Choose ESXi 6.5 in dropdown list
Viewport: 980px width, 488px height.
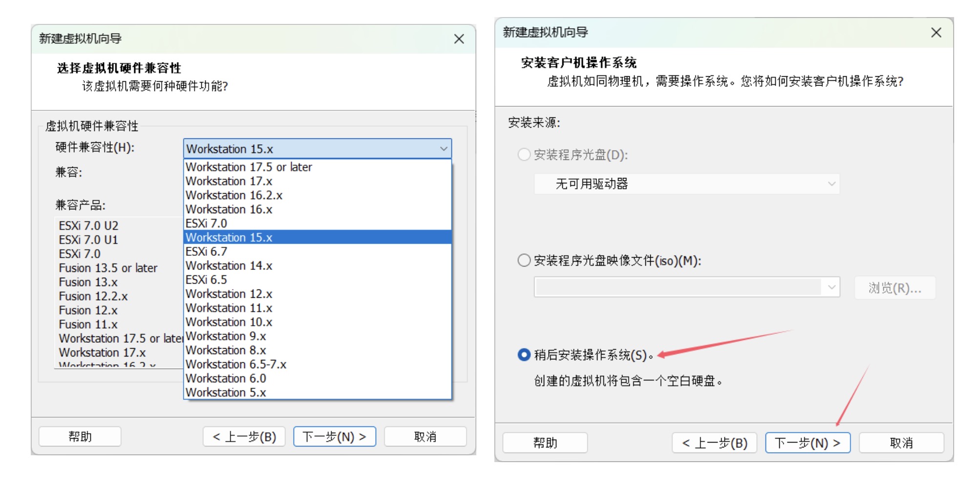pos(318,280)
